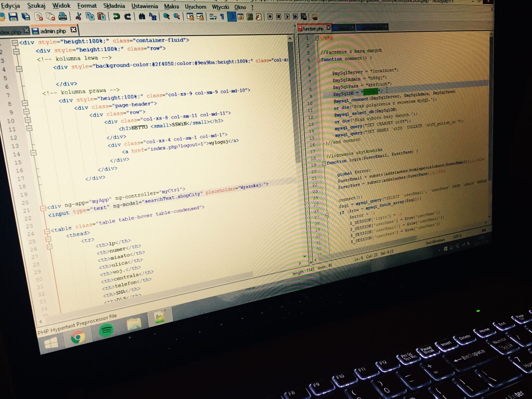Click the Save All toolbar icon

(x=25, y=16)
